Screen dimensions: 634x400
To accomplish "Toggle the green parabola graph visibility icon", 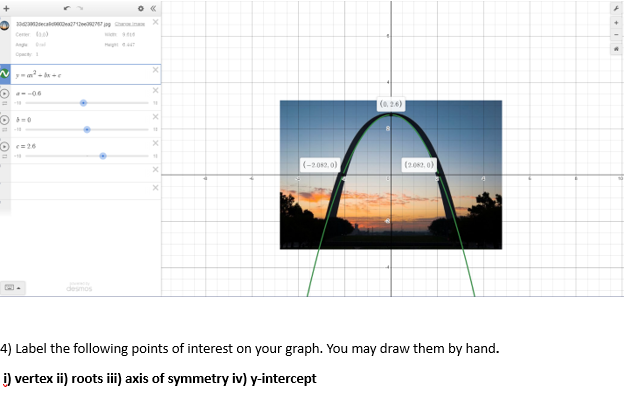I will tap(5, 74).
